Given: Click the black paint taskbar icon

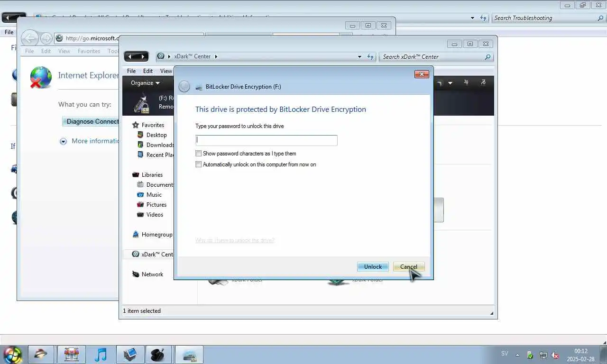Looking at the screenshot, I should click(158, 355).
